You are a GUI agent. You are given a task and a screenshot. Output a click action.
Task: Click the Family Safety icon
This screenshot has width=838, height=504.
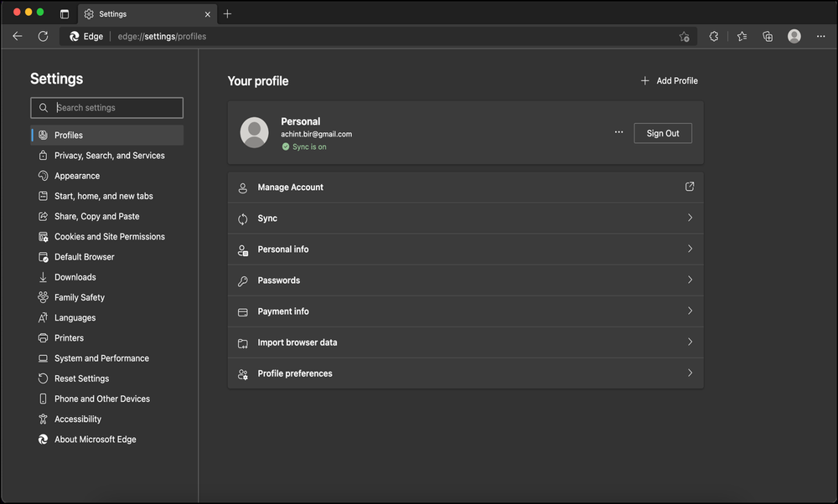(43, 297)
